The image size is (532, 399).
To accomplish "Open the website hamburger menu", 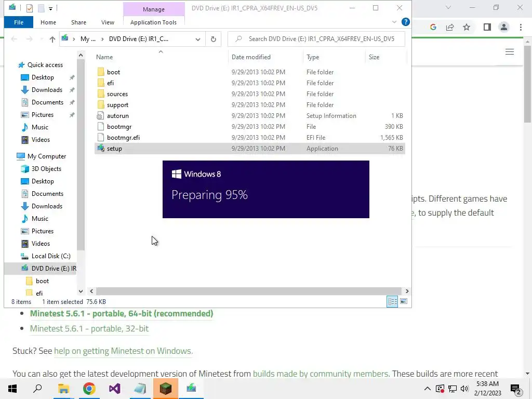I will point(510,51).
